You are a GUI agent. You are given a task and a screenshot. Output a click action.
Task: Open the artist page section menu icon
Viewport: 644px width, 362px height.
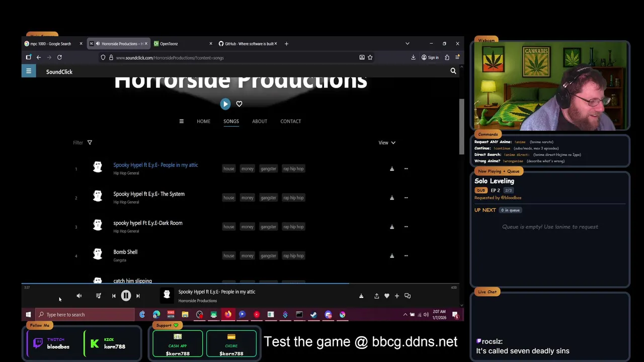click(x=182, y=121)
